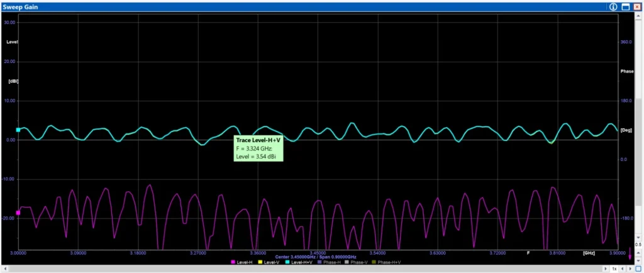Toggle the Phase-V trace legend

coord(357,262)
